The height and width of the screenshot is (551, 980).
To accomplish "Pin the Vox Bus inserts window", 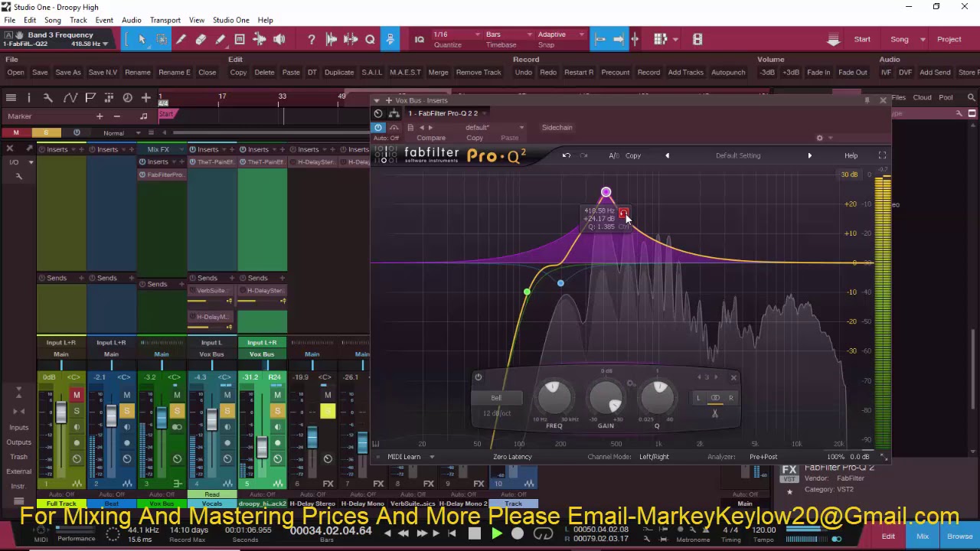I will 867,100.
